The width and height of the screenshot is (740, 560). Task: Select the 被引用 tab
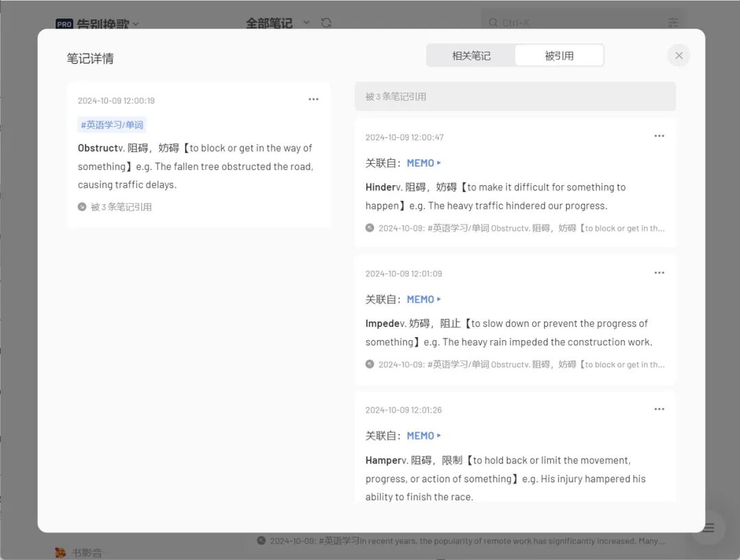pyautogui.click(x=559, y=56)
